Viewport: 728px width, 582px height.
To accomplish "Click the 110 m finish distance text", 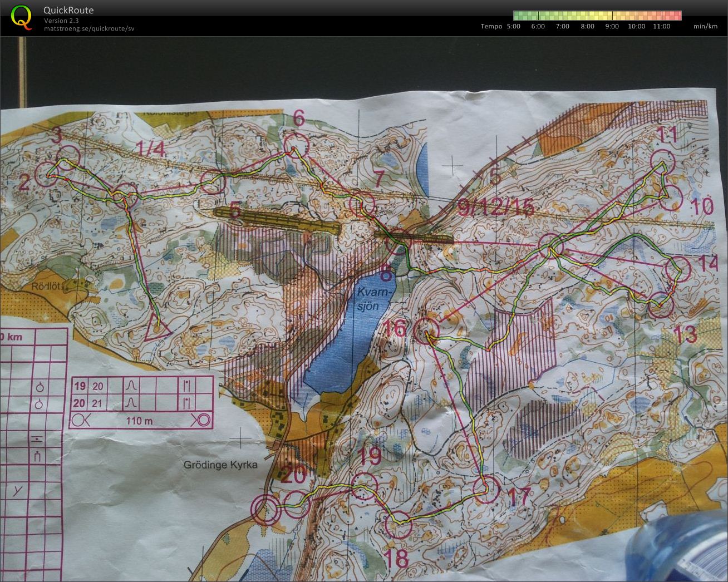I will pyautogui.click(x=139, y=421).
